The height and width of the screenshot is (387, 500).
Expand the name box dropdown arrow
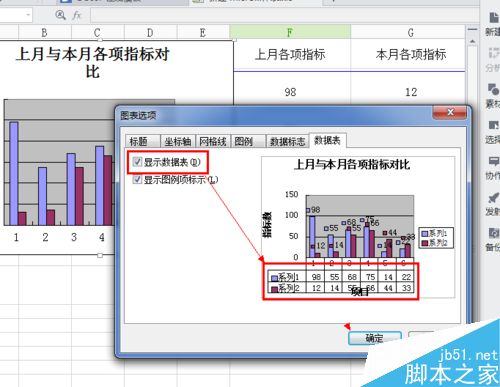click(28, 15)
